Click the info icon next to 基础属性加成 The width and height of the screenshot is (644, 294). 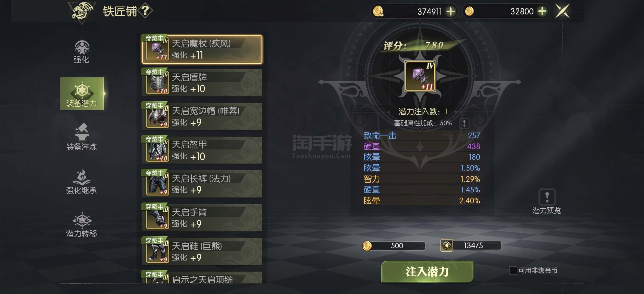coord(464,123)
